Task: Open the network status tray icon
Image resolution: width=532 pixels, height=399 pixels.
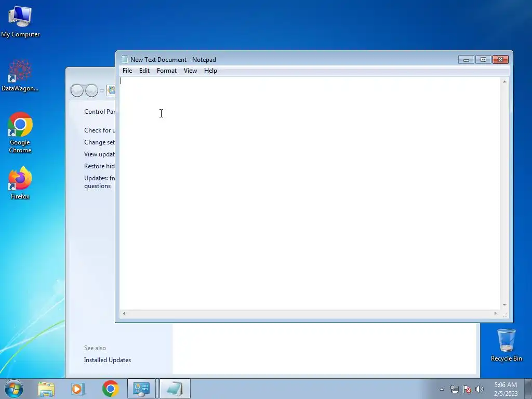Action: pos(454,389)
